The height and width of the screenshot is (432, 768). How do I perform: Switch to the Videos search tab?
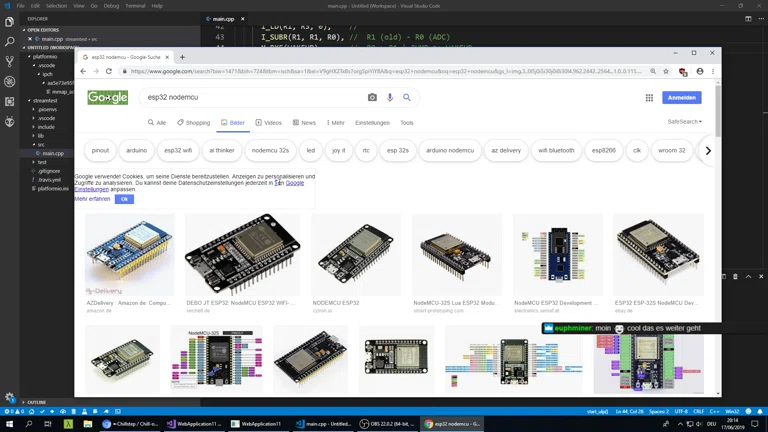[x=268, y=123]
